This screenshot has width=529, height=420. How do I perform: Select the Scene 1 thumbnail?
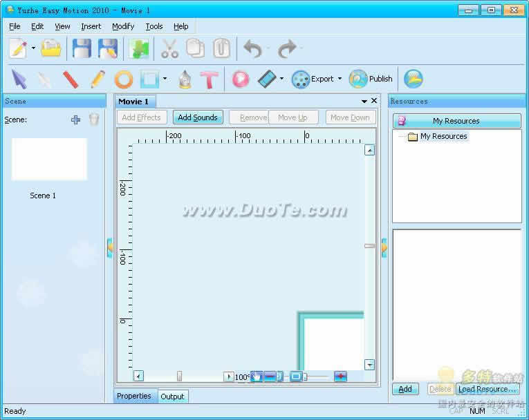pos(49,159)
